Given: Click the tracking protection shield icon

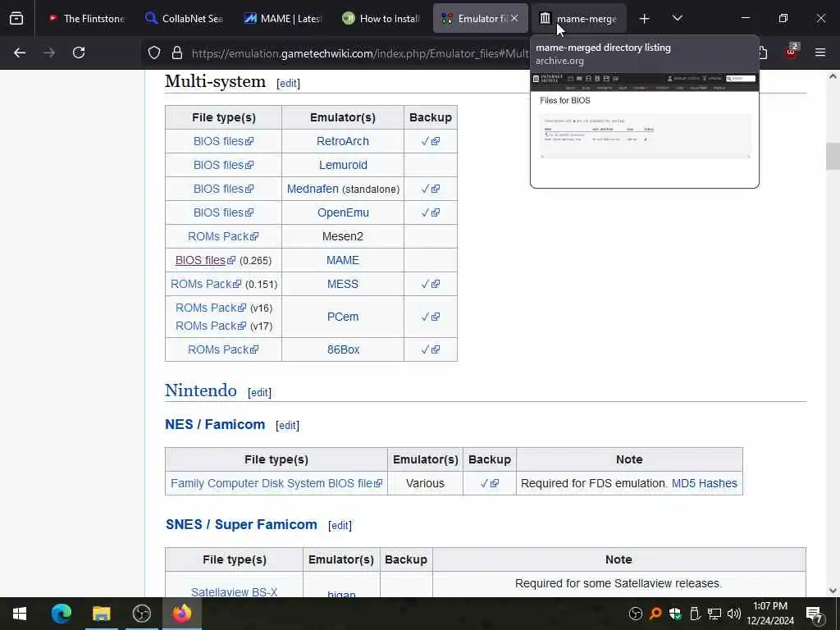Looking at the screenshot, I should tap(154, 52).
